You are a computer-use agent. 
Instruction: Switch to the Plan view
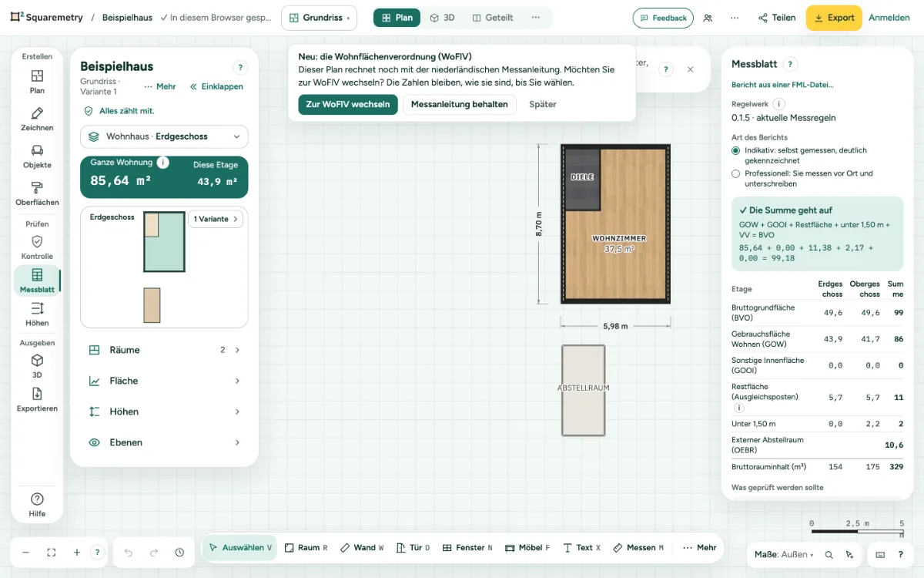397,18
